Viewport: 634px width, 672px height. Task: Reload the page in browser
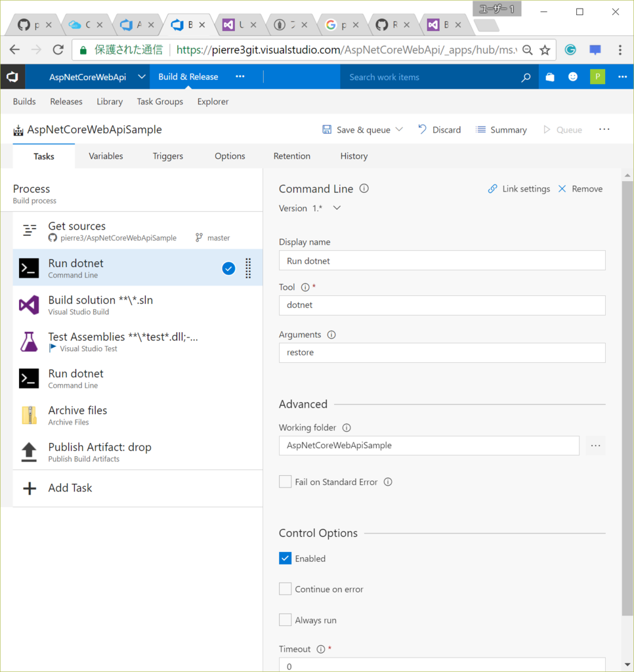pos(58,50)
